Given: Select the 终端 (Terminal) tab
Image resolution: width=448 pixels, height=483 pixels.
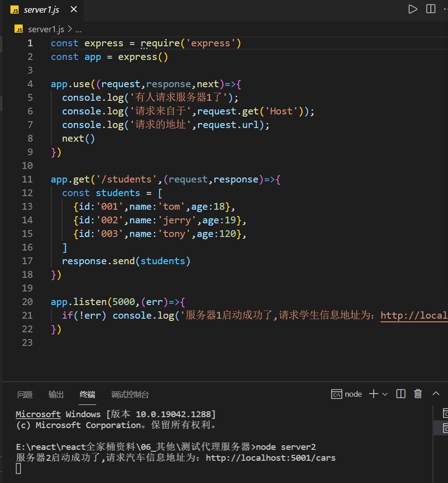Looking at the screenshot, I should click(88, 394).
